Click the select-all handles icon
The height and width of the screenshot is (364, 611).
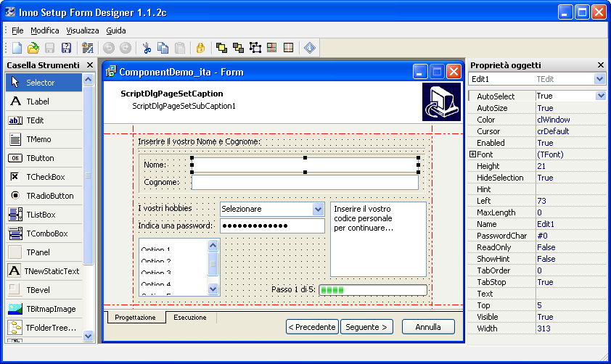point(255,48)
